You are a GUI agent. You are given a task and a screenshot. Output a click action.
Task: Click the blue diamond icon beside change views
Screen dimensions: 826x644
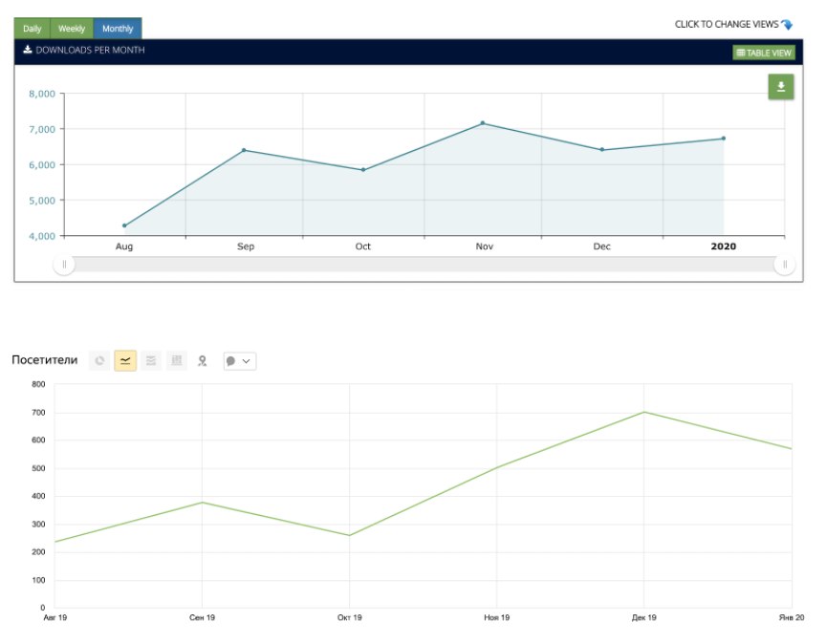[787, 25]
